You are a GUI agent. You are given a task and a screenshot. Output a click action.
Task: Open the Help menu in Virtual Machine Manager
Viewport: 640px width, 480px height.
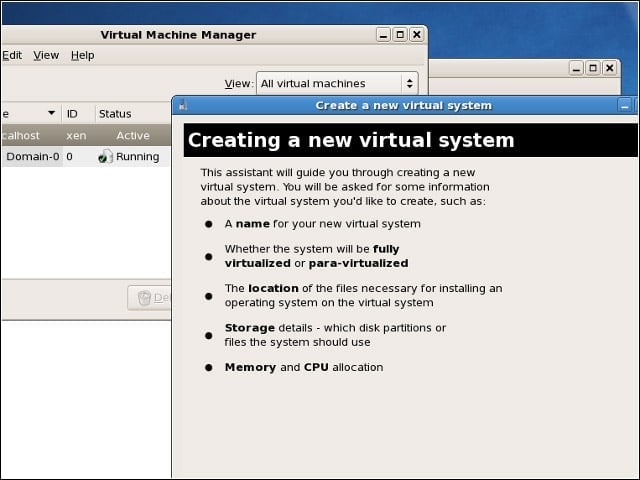click(x=82, y=55)
